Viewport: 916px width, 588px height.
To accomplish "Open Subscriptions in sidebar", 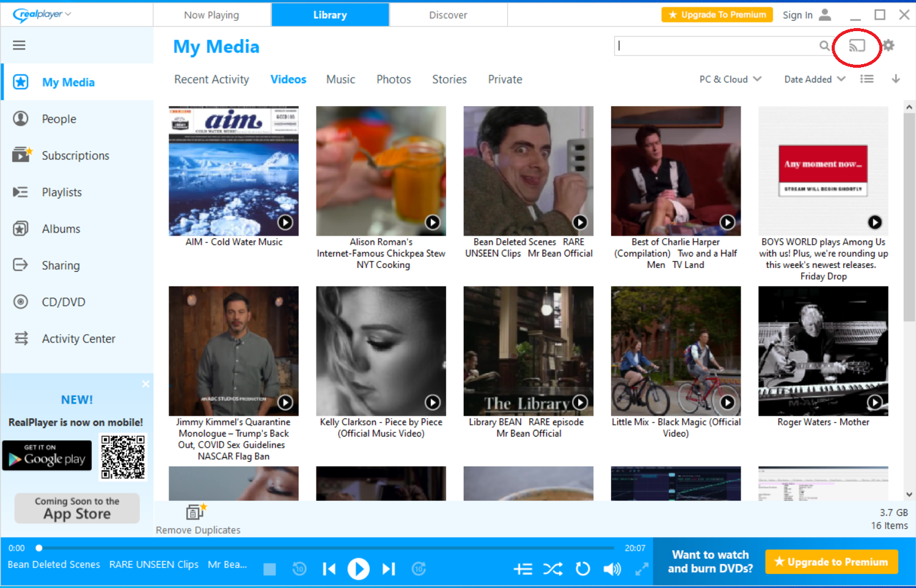I will [77, 156].
